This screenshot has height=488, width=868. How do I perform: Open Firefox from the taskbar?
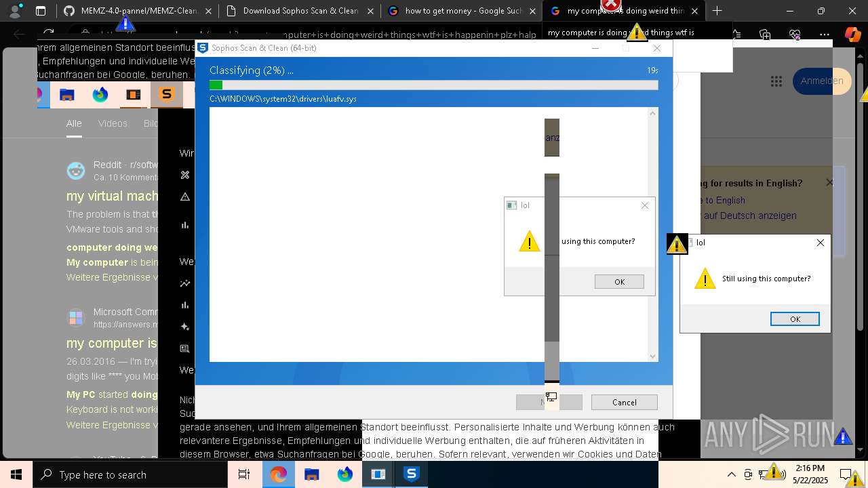coord(345,474)
